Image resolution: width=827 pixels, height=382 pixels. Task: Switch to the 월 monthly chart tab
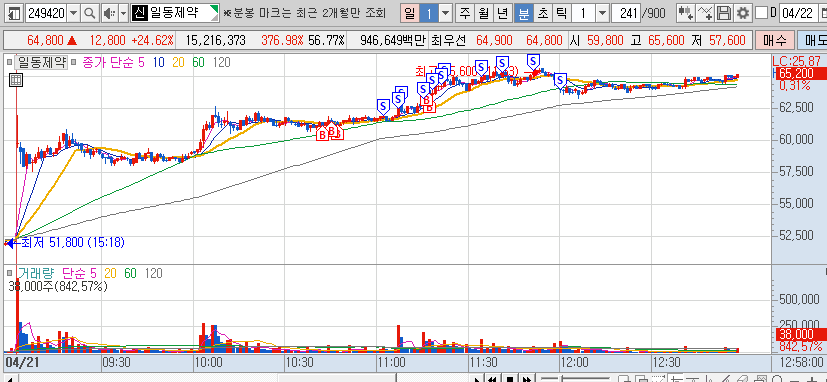(x=484, y=13)
